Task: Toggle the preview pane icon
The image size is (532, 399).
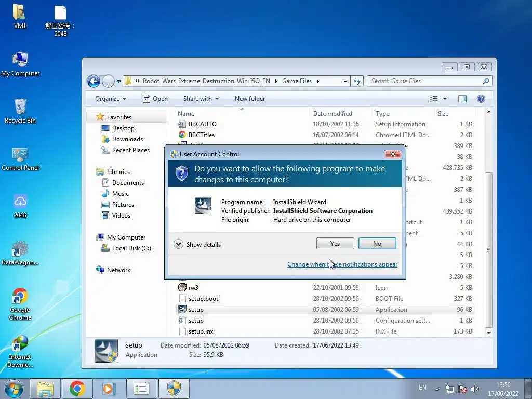Action: point(462,99)
